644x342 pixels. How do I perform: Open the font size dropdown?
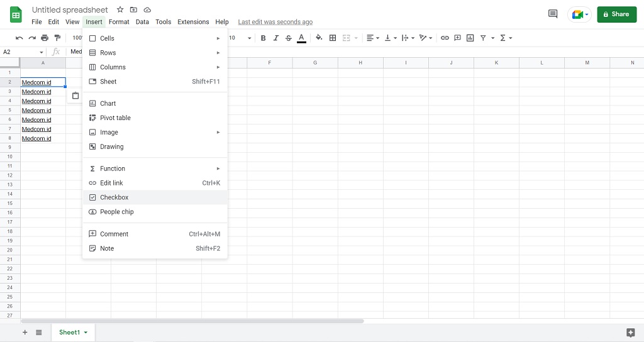point(249,38)
